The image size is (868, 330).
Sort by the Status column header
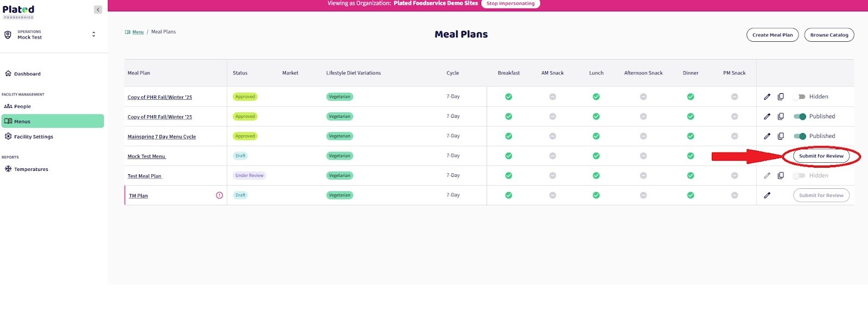240,73
